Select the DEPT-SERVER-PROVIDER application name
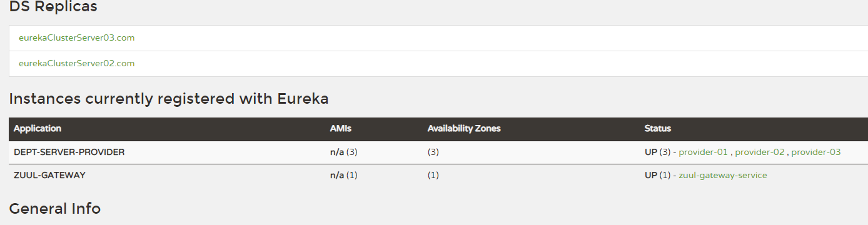Viewport: 868px width, 225px height. coord(69,152)
